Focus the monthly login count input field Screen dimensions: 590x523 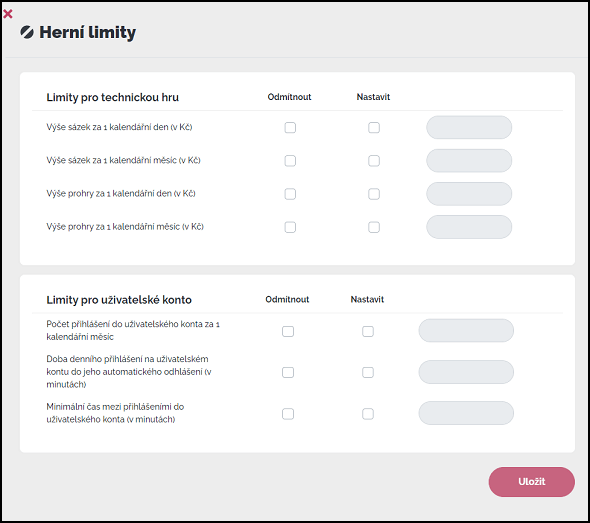(466, 331)
